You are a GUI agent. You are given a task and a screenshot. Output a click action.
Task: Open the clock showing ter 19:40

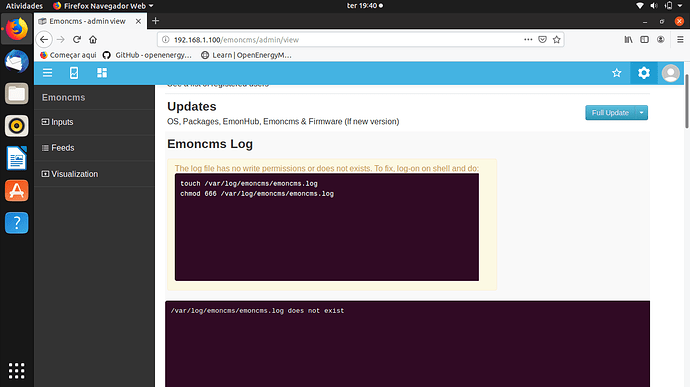[x=364, y=6]
